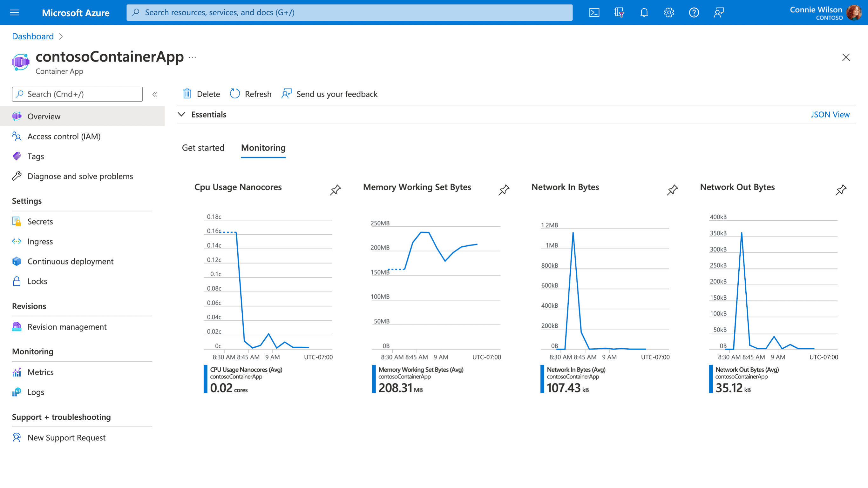Focus the global search resources field
The image size is (868, 488).
coord(349,12)
